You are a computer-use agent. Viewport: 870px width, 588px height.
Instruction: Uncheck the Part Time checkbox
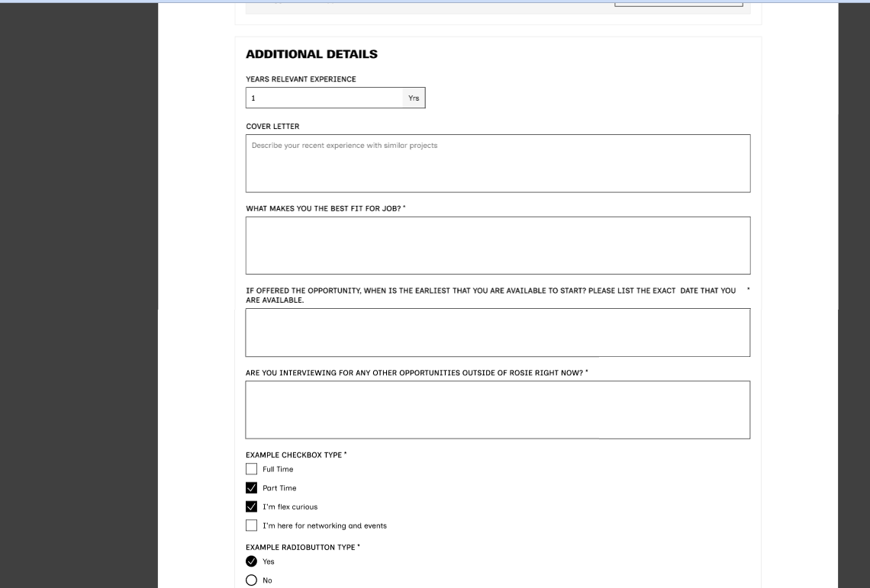pos(251,487)
